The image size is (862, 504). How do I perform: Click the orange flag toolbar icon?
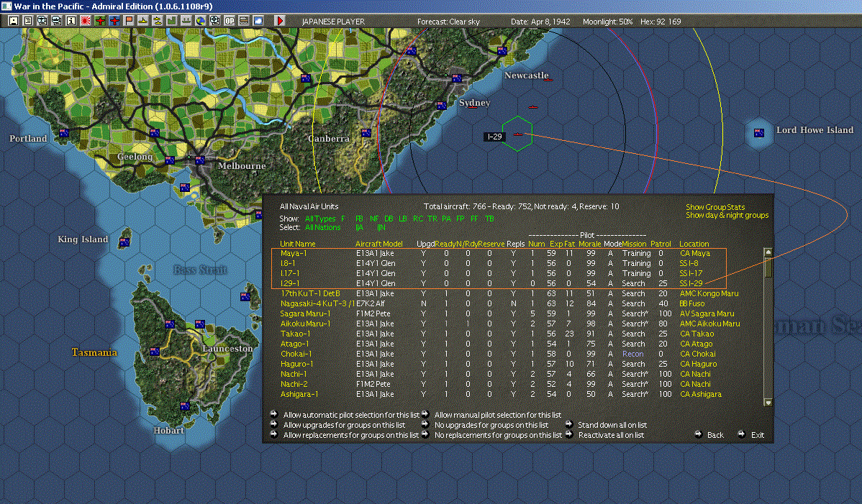(x=129, y=21)
